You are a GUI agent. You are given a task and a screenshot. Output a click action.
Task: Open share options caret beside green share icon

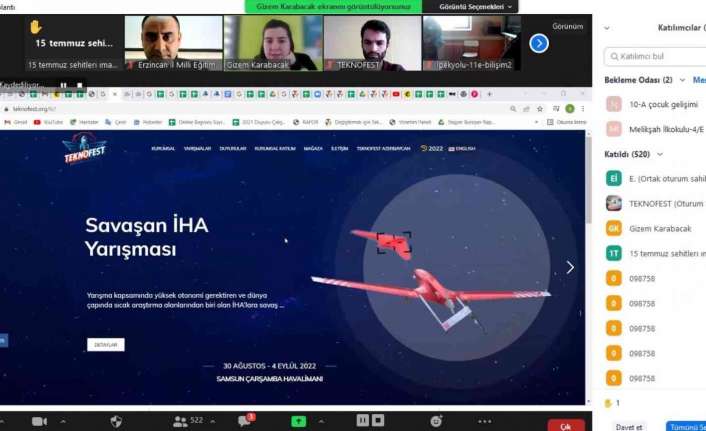coord(321,422)
